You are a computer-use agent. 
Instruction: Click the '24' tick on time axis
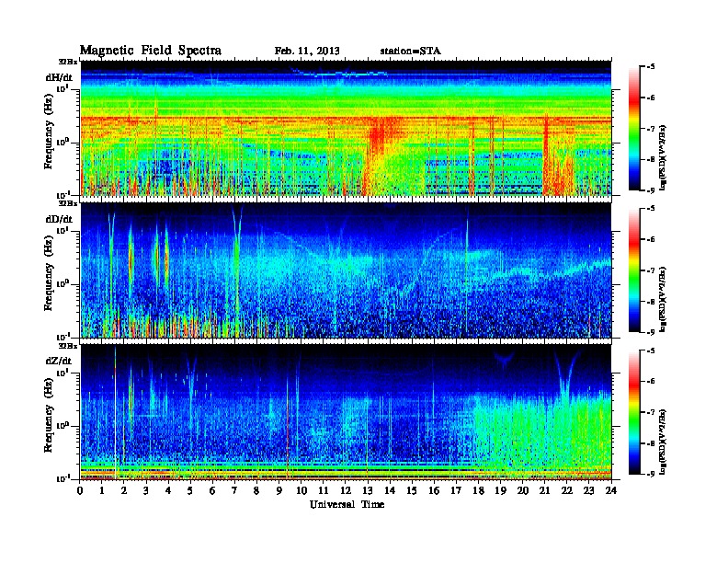(x=611, y=490)
